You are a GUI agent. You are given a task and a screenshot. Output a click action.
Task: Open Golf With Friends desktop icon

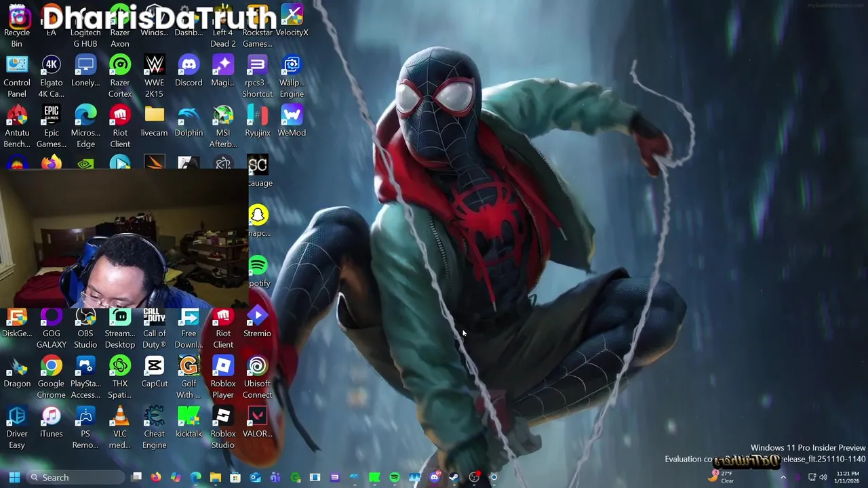click(x=189, y=378)
